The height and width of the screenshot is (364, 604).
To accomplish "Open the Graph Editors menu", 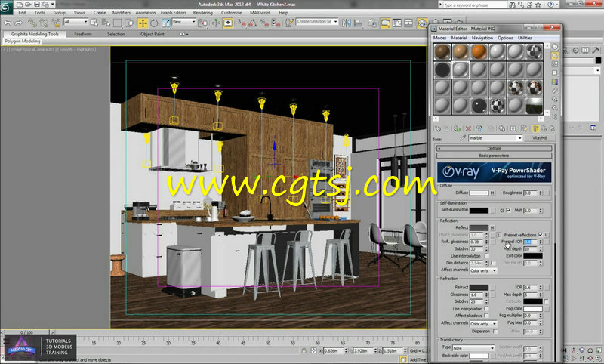I will pos(174,13).
